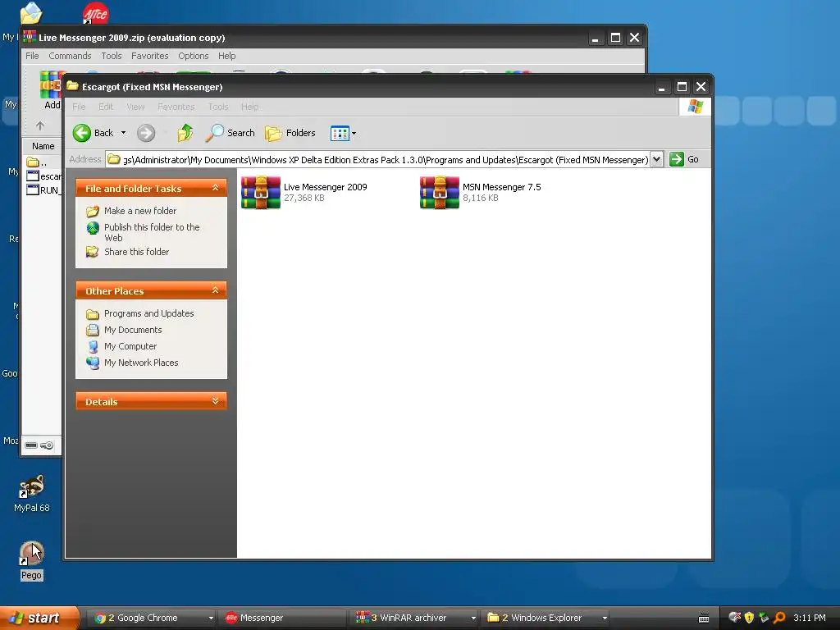840x630 pixels.
Task: Open the Explorer File menu
Action: (x=79, y=107)
